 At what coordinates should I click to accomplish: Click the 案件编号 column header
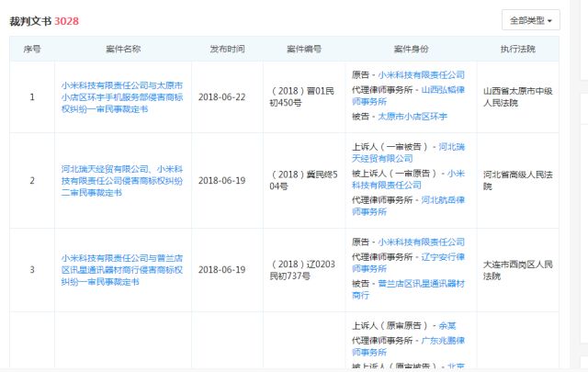coord(304,49)
